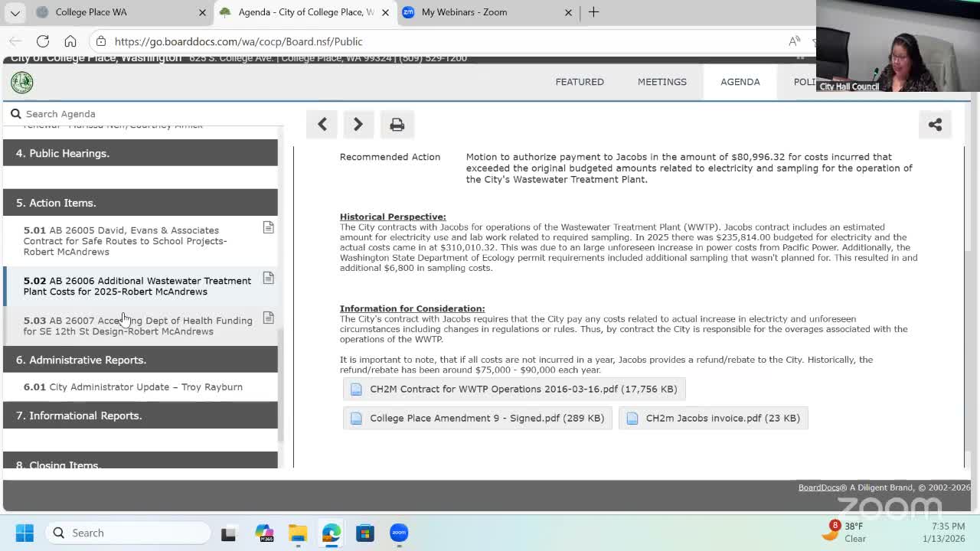Go to the browser home page icon
980x551 pixels.
tap(70, 41)
